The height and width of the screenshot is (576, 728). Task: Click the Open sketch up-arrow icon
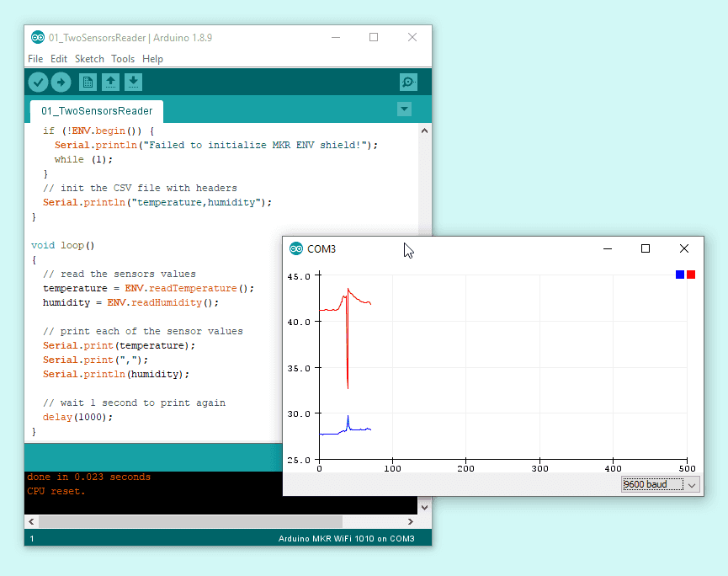[110, 82]
